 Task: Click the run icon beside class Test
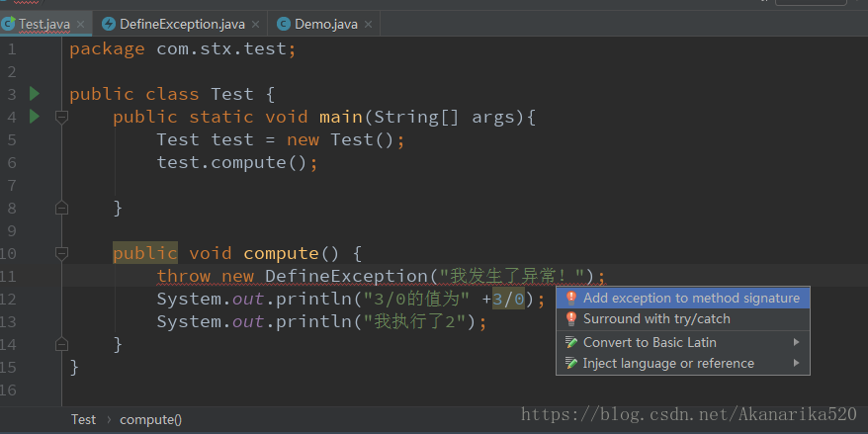[35, 94]
